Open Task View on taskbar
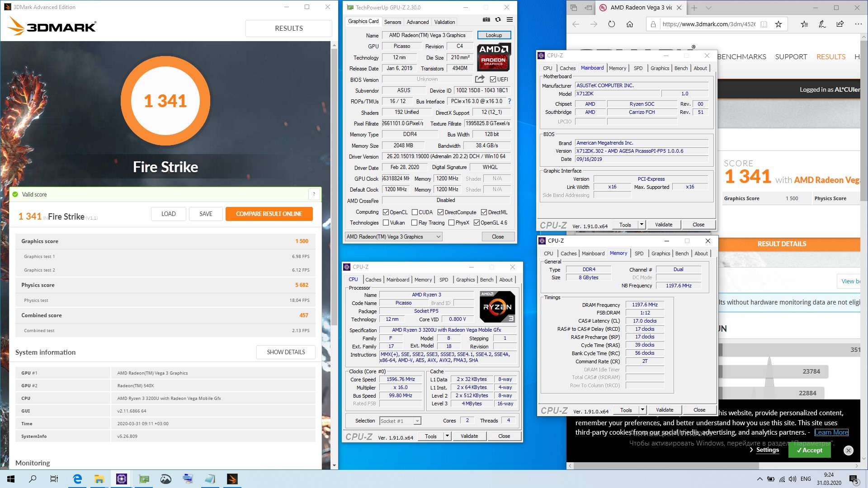The image size is (868, 488). [54, 479]
